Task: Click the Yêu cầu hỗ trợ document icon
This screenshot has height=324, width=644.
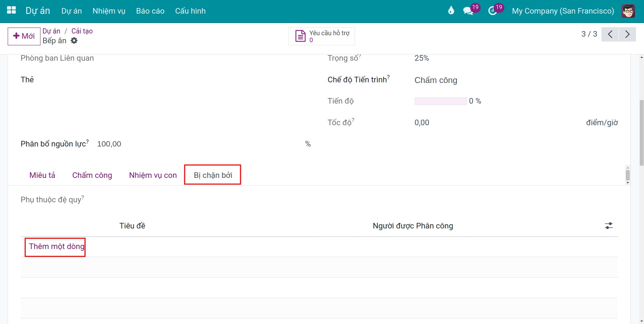Action: (x=301, y=36)
